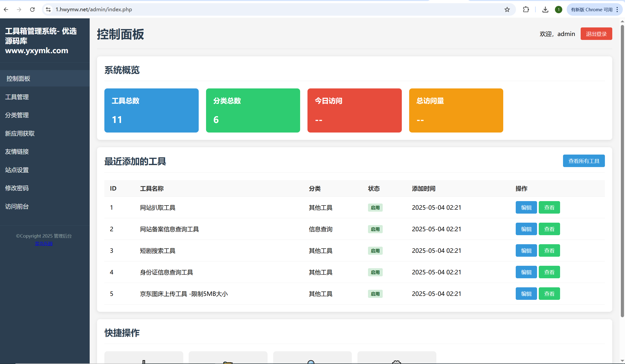Open site information icon in address bar

[x=48, y=9]
